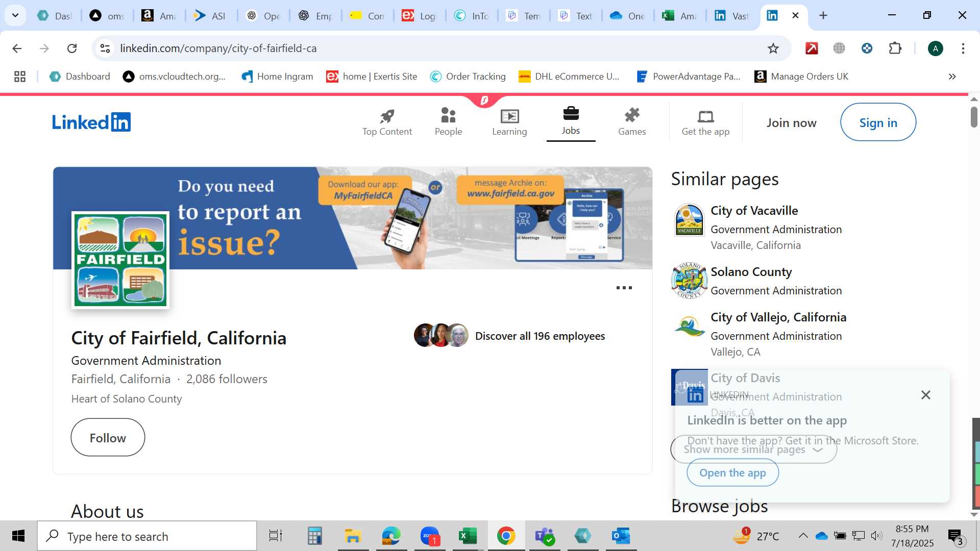Viewport: 980px width, 551px height.
Task: Expand Show more similar pages
Action: [x=753, y=449]
